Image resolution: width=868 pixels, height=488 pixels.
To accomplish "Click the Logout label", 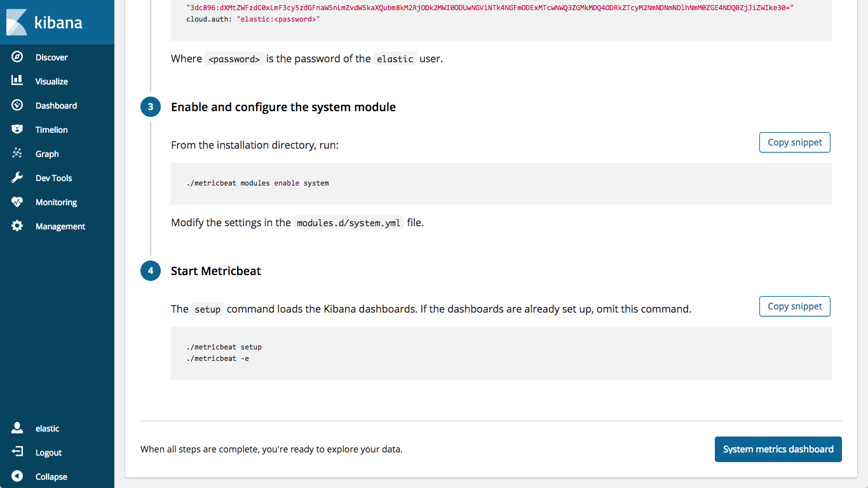I will tap(48, 452).
